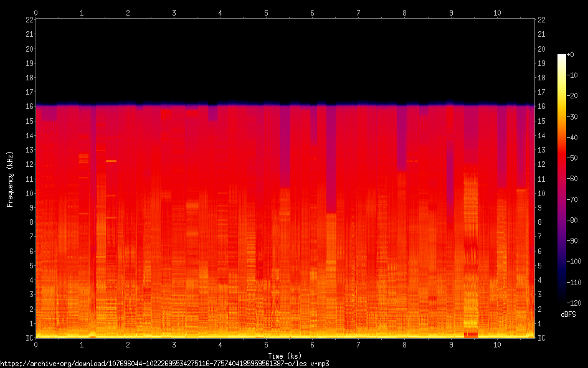Click the "-40" color scale label

tap(572, 138)
